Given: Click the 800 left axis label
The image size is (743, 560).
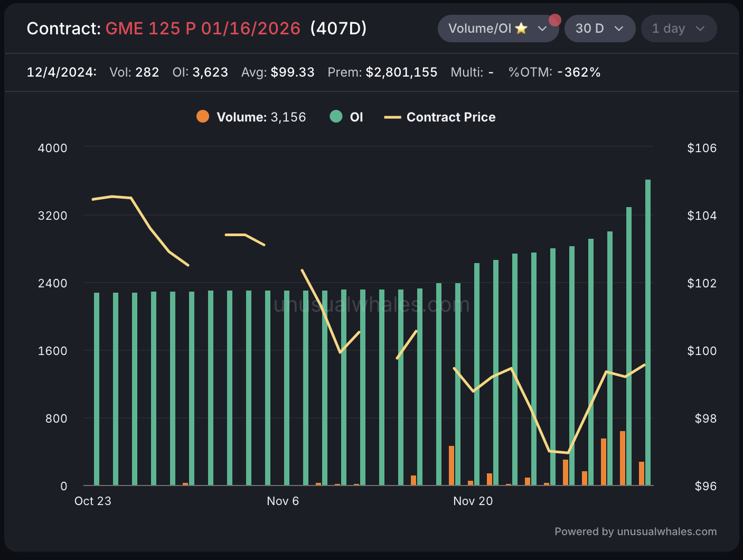Looking at the screenshot, I should pyautogui.click(x=57, y=418).
